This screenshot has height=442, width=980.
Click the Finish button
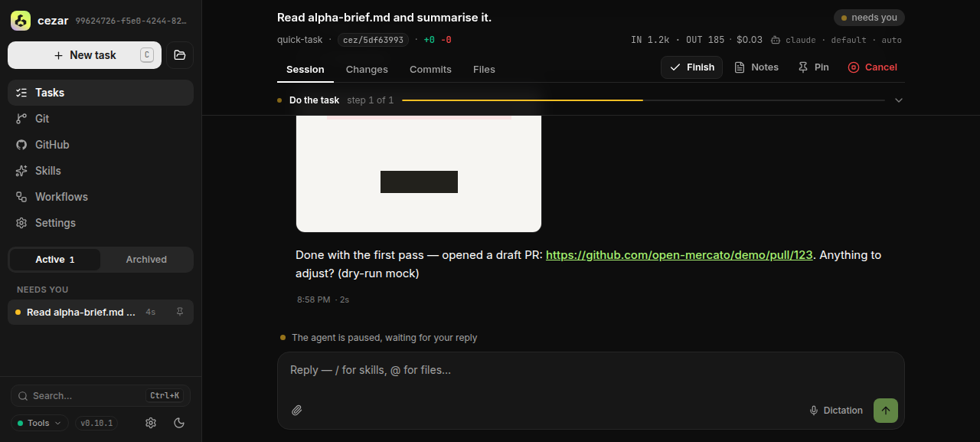click(x=691, y=67)
